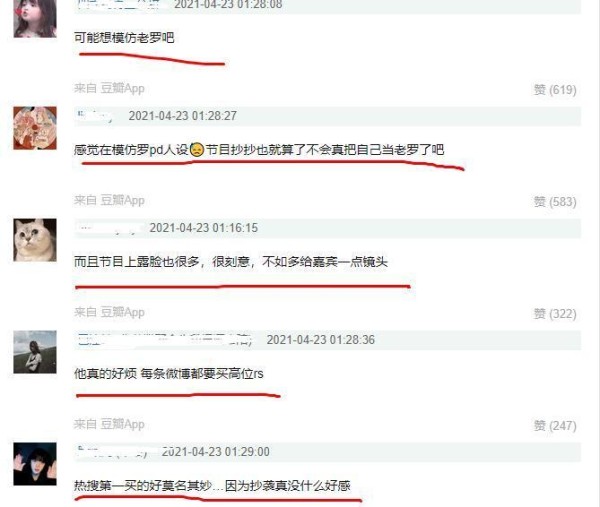This screenshot has width=600, height=507.
Task: Open the dark-haired person avatar at bottom
Action: (35, 464)
